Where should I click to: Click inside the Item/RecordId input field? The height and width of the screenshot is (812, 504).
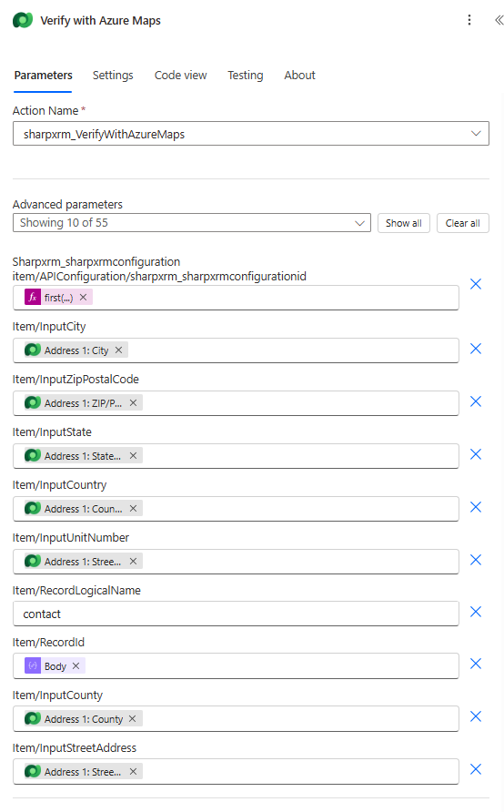coord(236,666)
